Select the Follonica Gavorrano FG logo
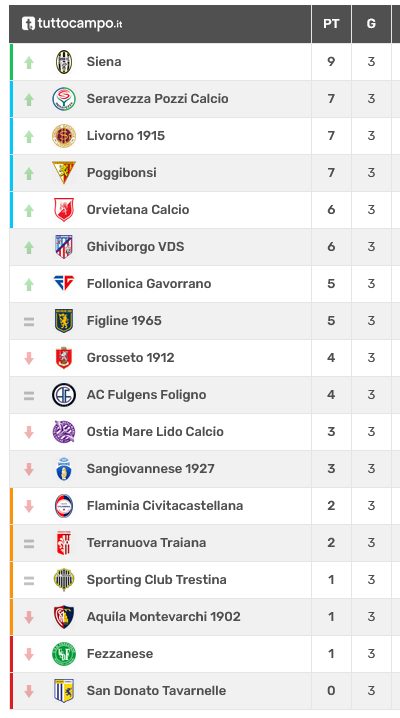The height and width of the screenshot is (718, 400). [64, 283]
